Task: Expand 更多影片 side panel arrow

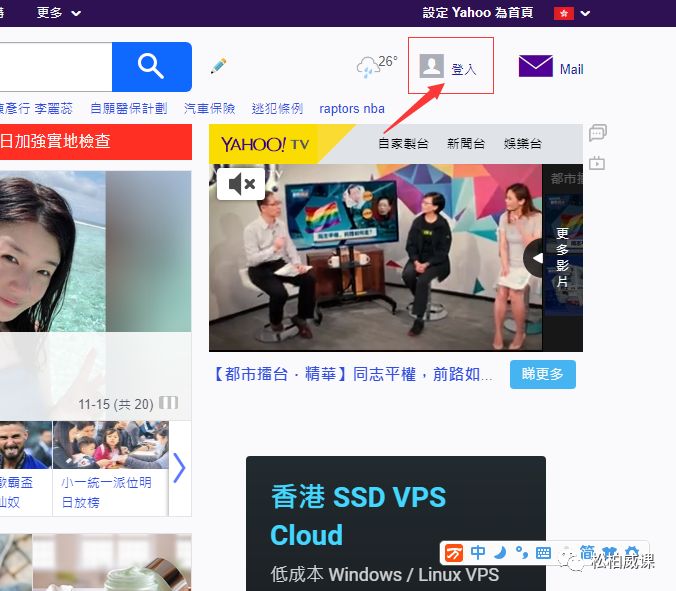Action: [536, 258]
